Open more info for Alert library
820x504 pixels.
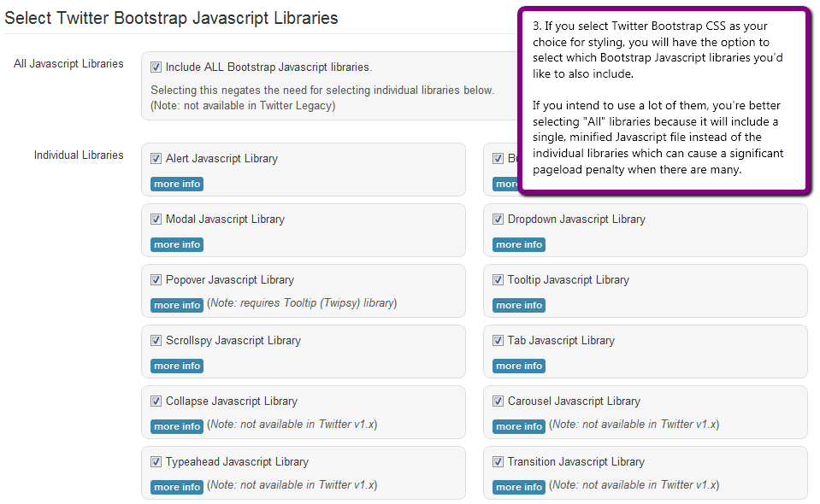(177, 184)
